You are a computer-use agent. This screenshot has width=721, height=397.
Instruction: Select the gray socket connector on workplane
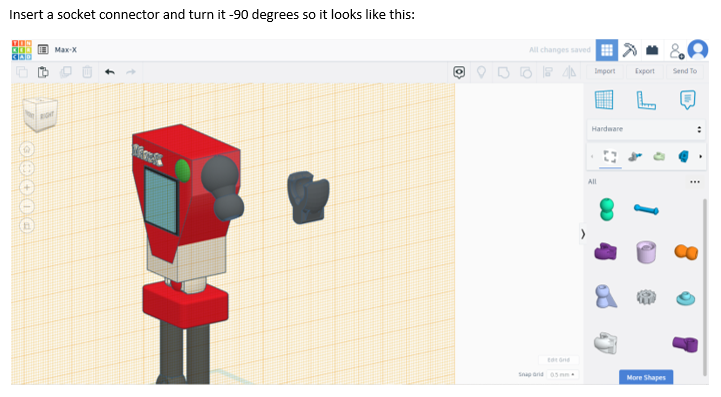point(308,197)
